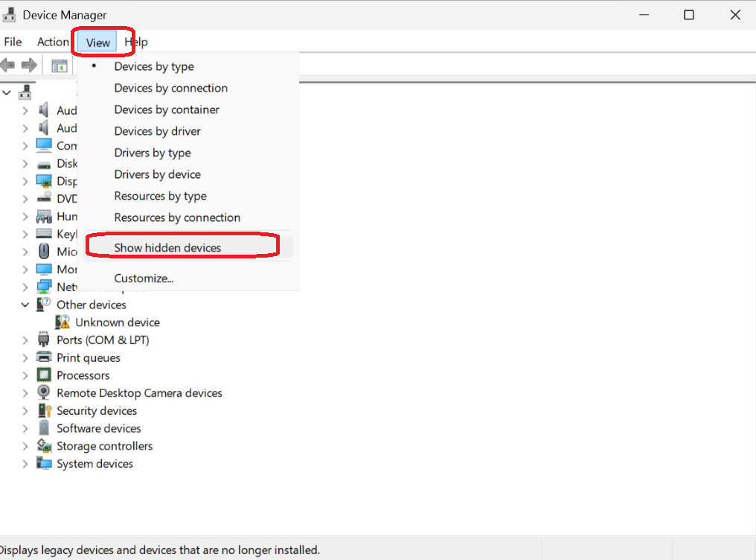Expand the Security devices category
This screenshot has width=756, height=560.
pyautogui.click(x=25, y=410)
